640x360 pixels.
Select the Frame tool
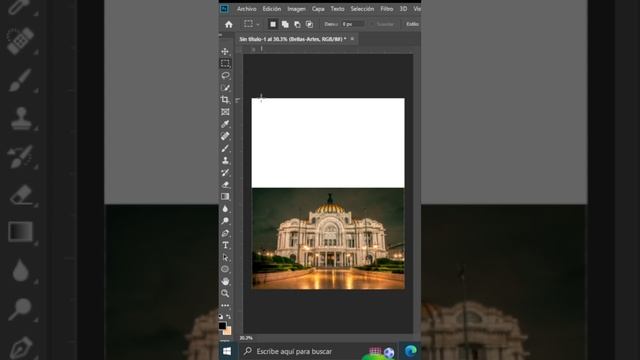coord(225,112)
